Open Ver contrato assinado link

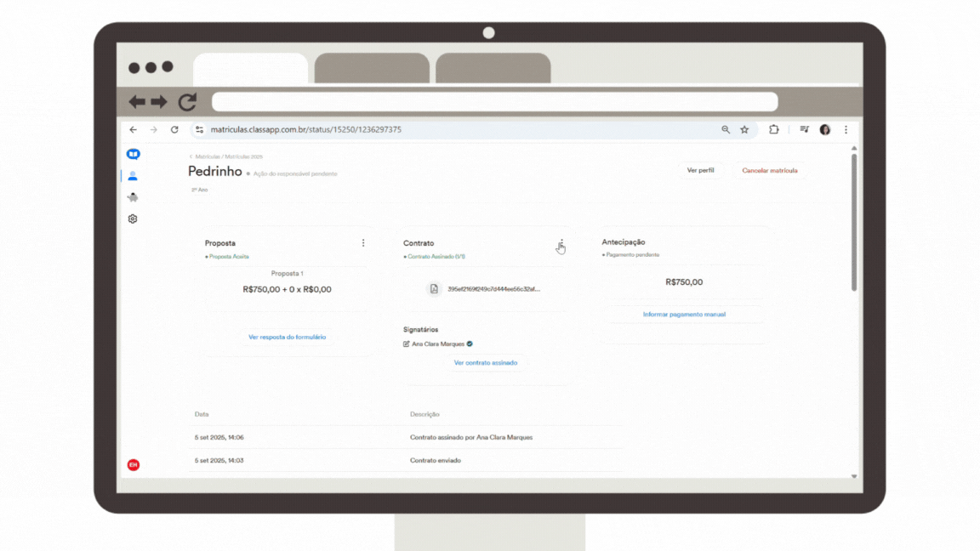tap(486, 363)
